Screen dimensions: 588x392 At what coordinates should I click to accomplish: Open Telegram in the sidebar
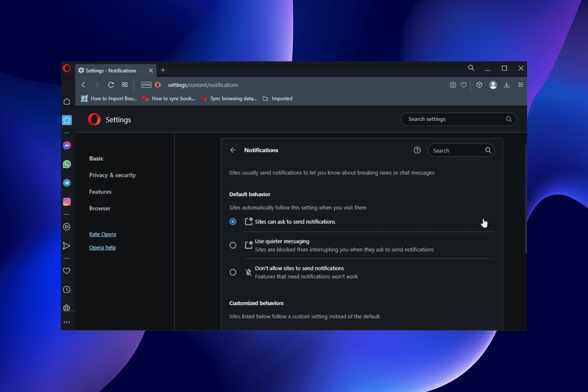(x=67, y=183)
